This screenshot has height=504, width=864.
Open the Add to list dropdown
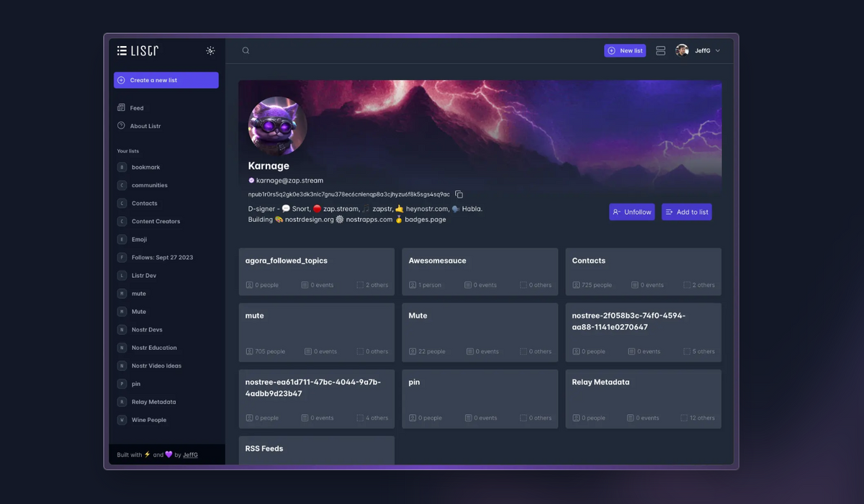click(686, 212)
